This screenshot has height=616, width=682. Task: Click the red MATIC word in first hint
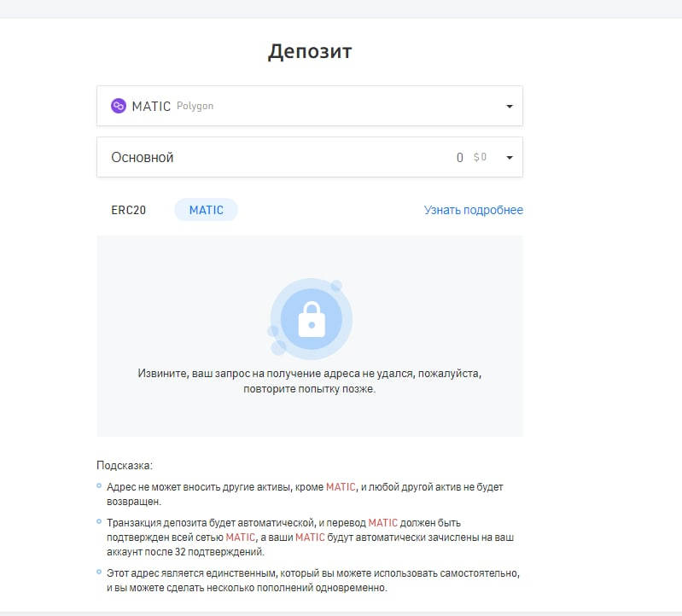pos(340,487)
